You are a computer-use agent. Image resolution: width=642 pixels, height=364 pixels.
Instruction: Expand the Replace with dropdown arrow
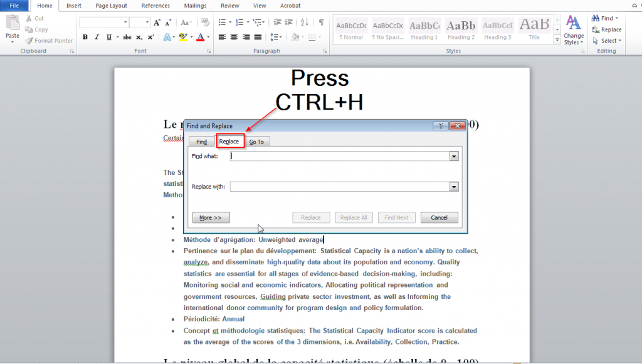454,187
